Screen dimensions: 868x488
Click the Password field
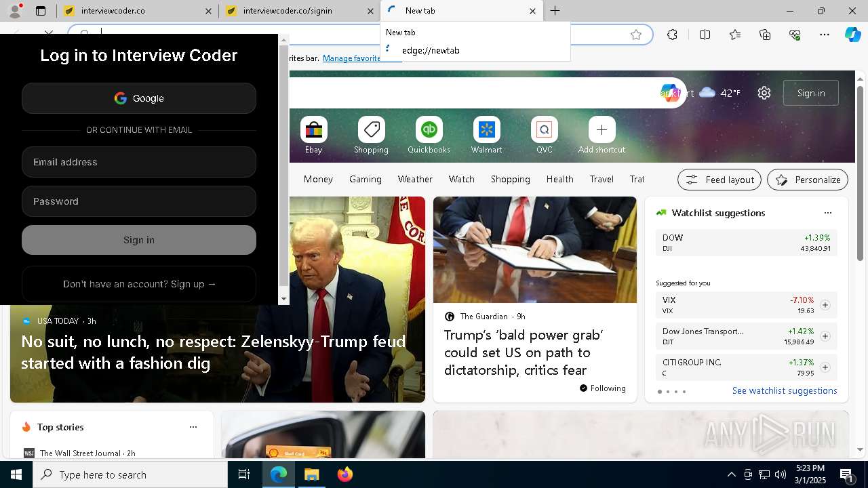(x=139, y=201)
